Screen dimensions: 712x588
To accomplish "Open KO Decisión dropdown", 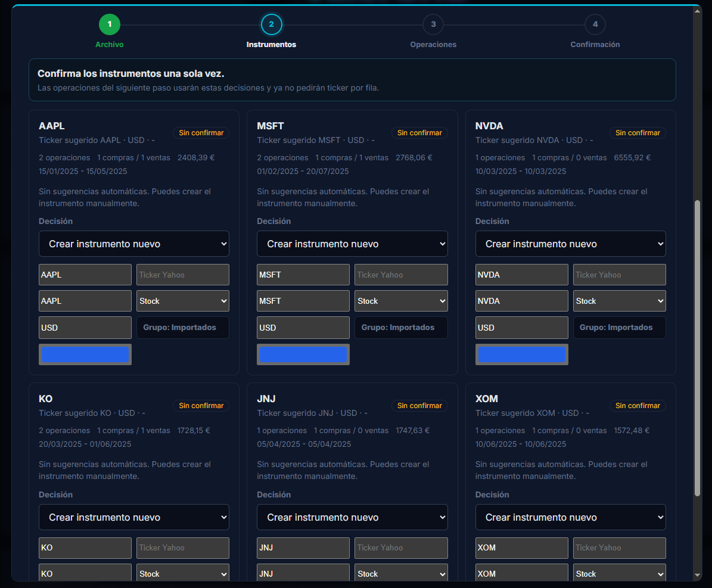I will click(x=134, y=517).
